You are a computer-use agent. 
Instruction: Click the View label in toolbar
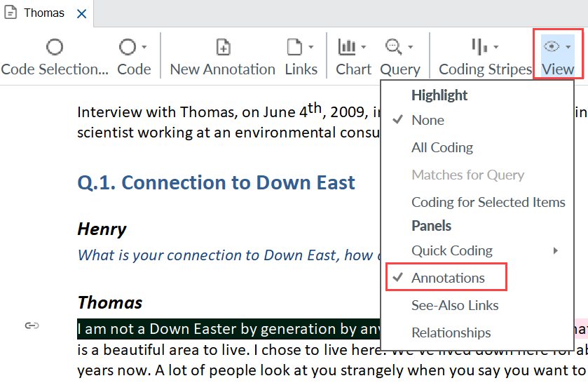pos(558,69)
